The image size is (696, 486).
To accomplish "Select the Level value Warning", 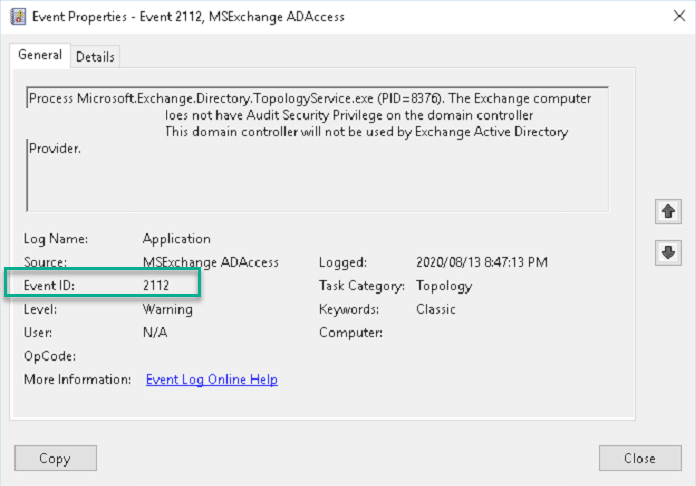I will 168,309.
